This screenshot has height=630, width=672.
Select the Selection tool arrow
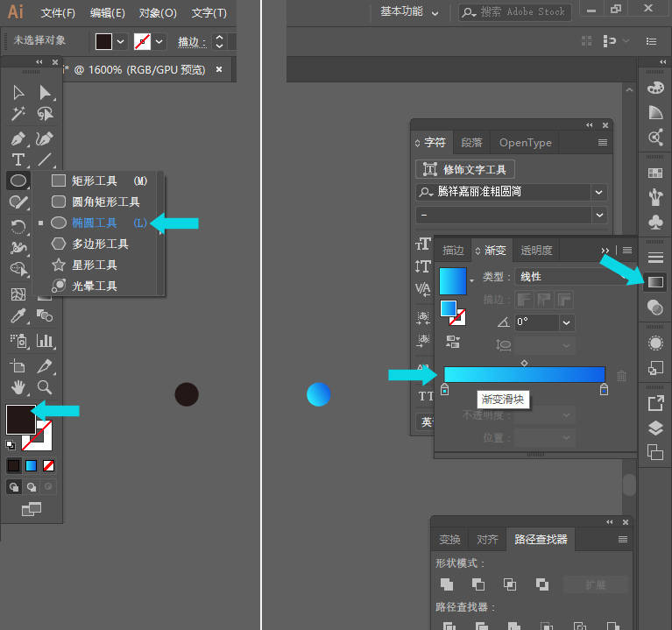point(18,93)
